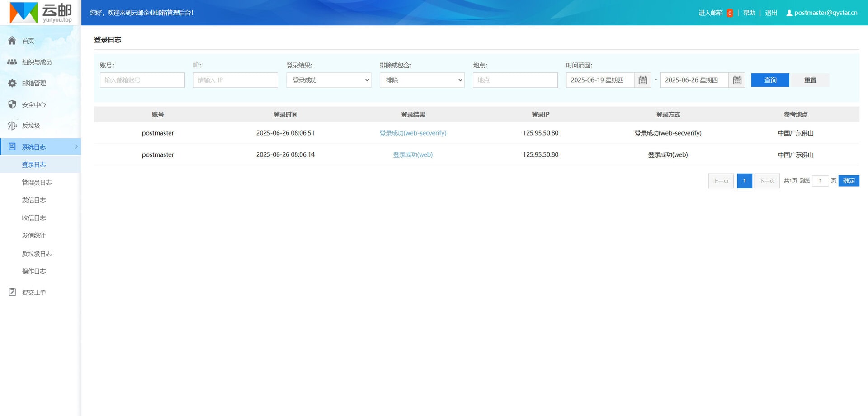Screen dimensions: 868x416
Task: Click the Yunyou logo at top left
Action: pyautogui.click(x=41, y=13)
